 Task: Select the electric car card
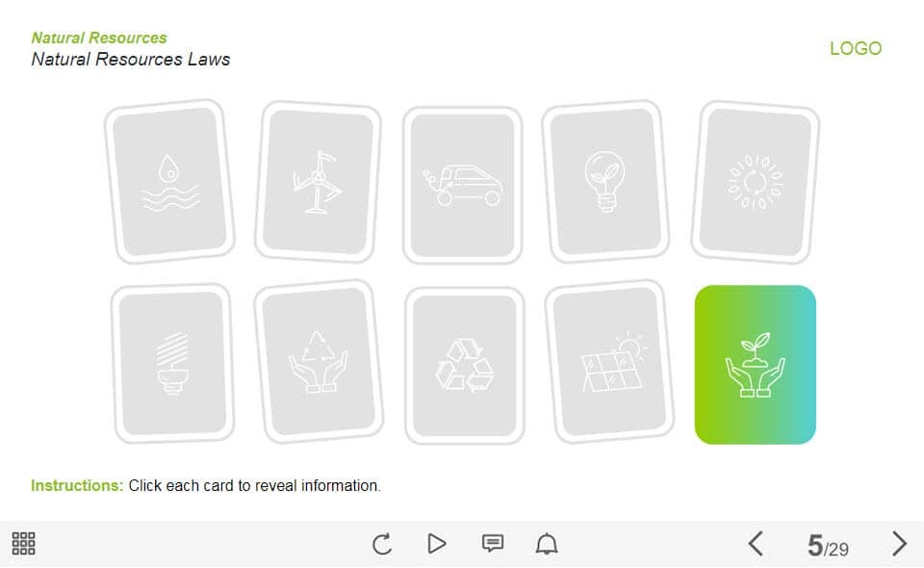click(463, 185)
